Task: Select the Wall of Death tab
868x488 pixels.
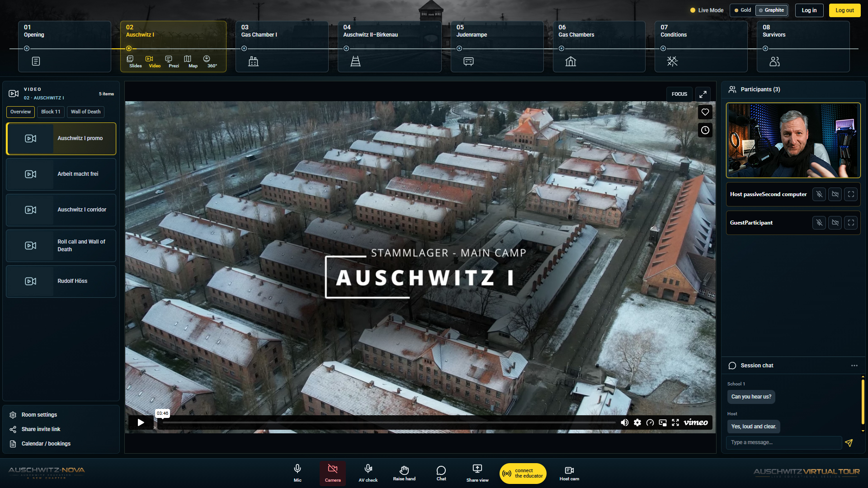Action: [85, 112]
